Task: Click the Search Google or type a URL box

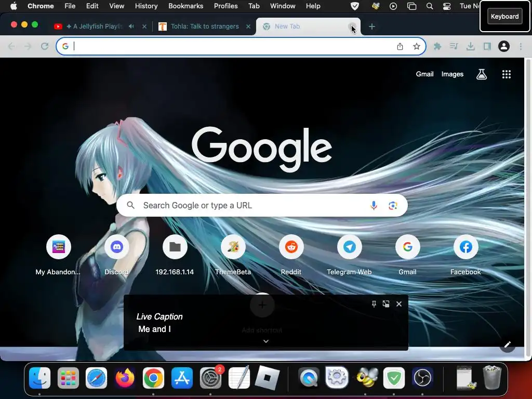Action: click(x=262, y=205)
